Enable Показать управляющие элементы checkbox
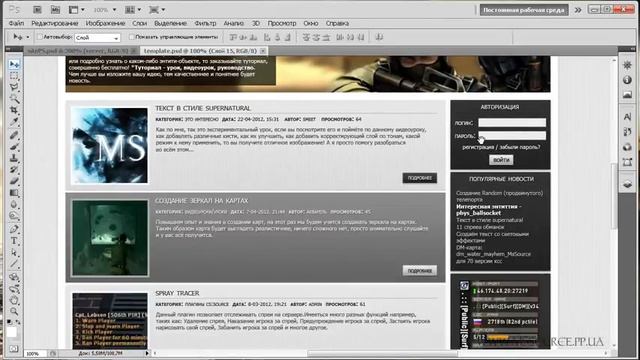Image resolution: width=640 pixels, height=360 pixels. point(131,37)
